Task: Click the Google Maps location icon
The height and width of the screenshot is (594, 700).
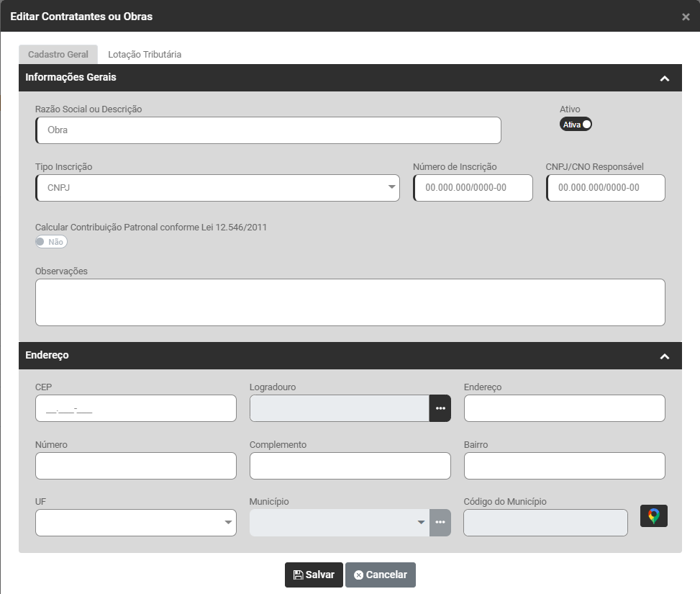Action: (653, 516)
